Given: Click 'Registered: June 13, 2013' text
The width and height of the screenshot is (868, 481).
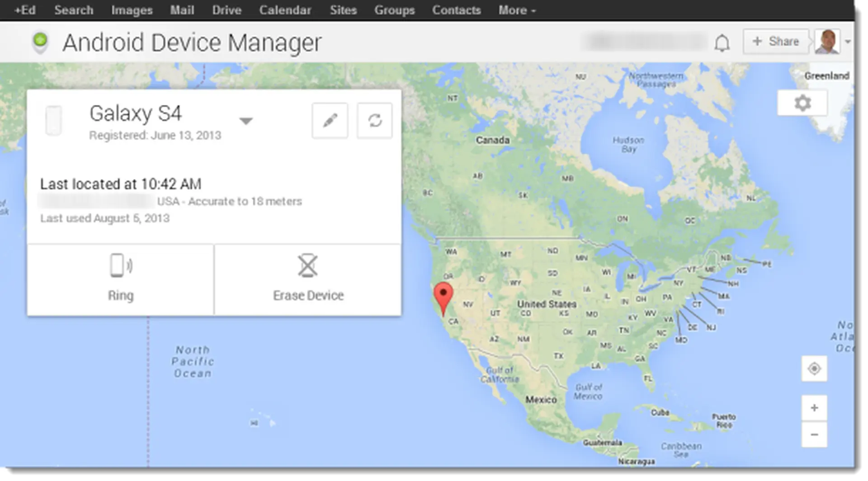Looking at the screenshot, I should 155,135.
